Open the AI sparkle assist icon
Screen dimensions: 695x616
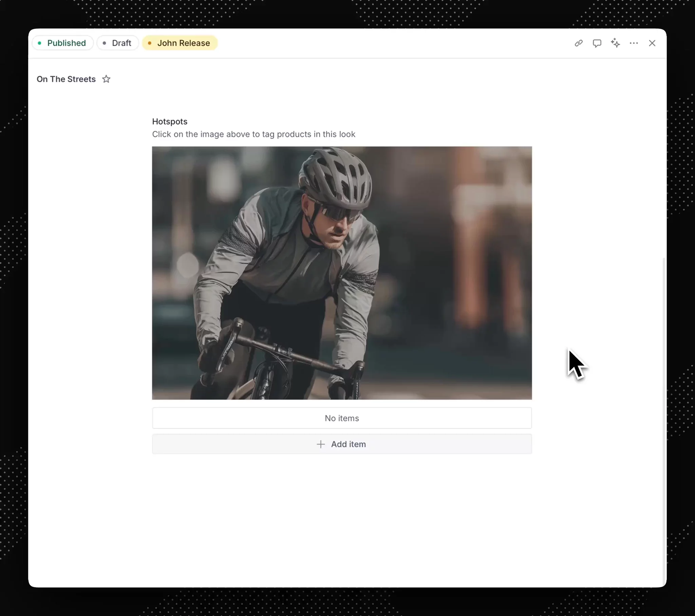click(615, 43)
